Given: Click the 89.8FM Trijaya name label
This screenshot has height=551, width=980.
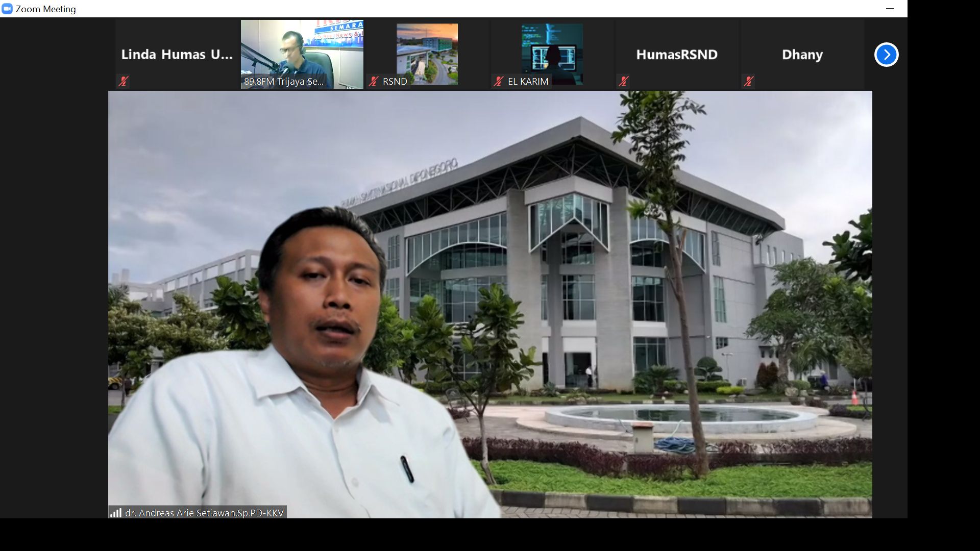Looking at the screenshot, I should (x=284, y=81).
